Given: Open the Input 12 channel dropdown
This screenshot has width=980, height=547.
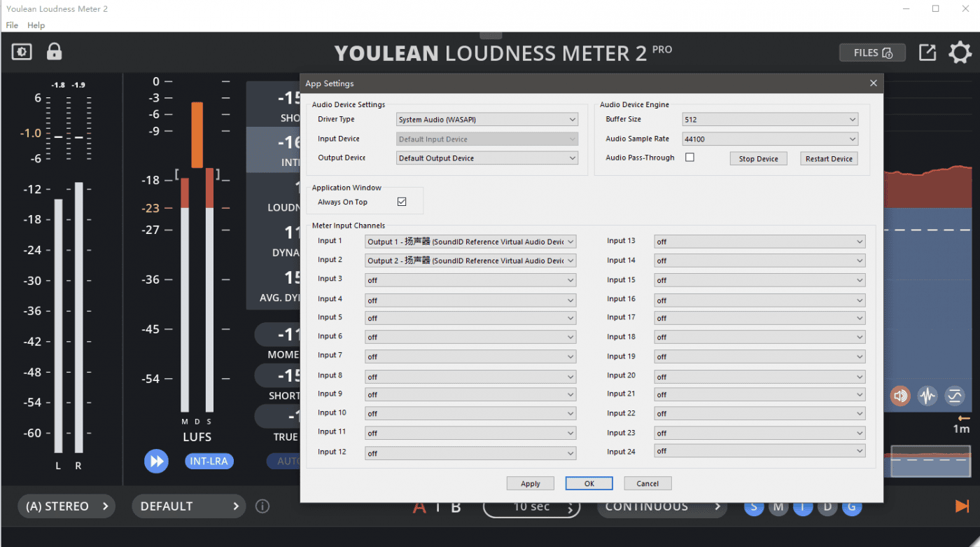Looking at the screenshot, I should point(470,453).
